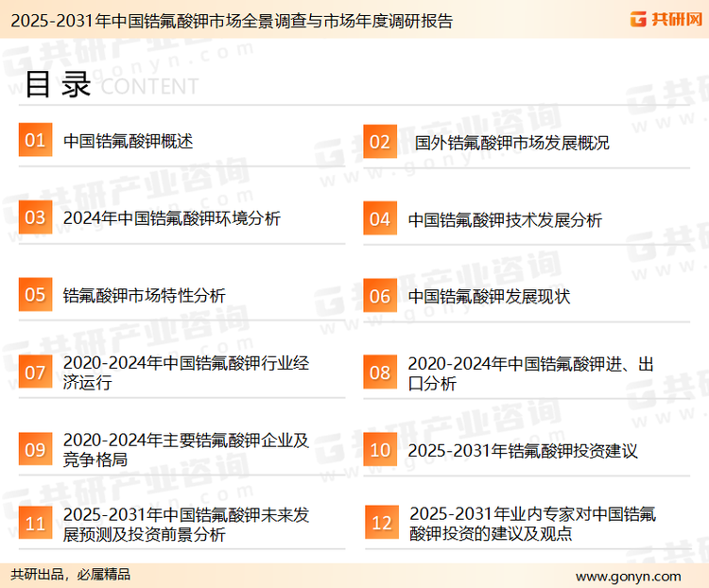The width and height of the screenshot is (709, 588).
Task: Click chapter title 2020-2024年中国锆氟酸钾行业经济运行
Action: pos(186,372)
